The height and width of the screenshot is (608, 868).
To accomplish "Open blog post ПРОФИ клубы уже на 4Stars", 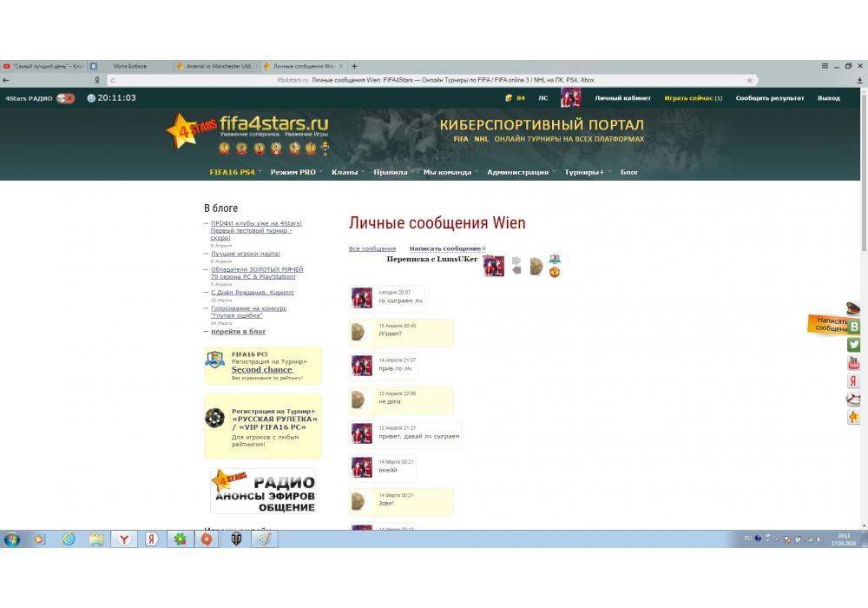I will [256, 230].
